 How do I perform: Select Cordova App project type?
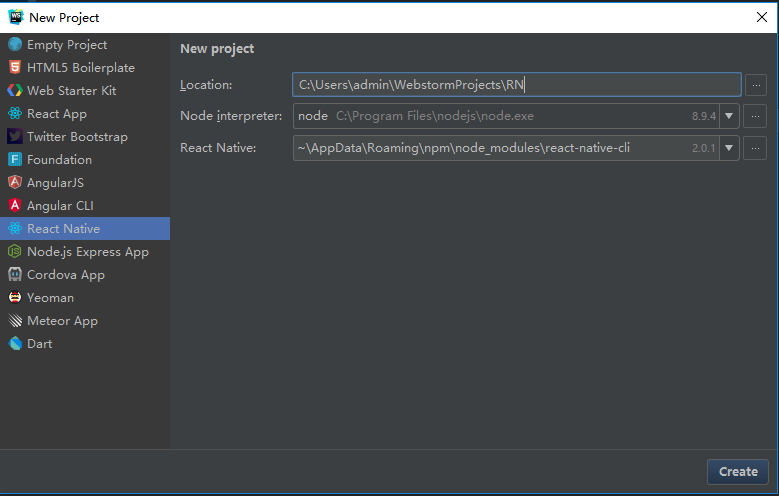point(66,275)
